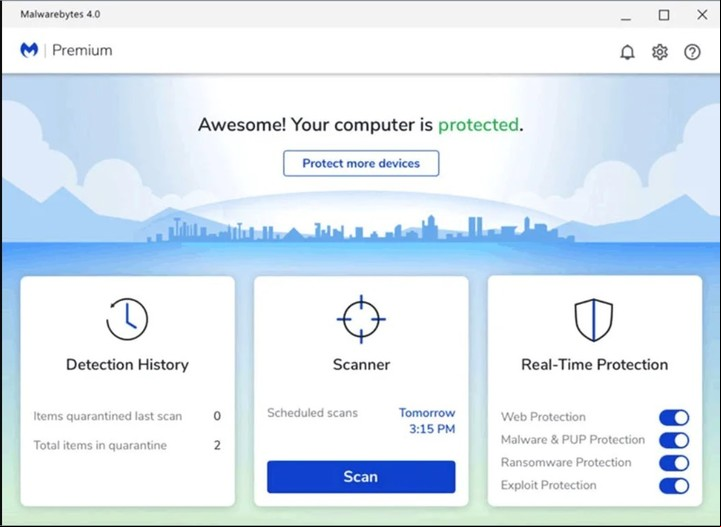The width and height of the screenshot is (721, 527).
Task: Click the Total items in quarantine row
Action: click(127, 445)
